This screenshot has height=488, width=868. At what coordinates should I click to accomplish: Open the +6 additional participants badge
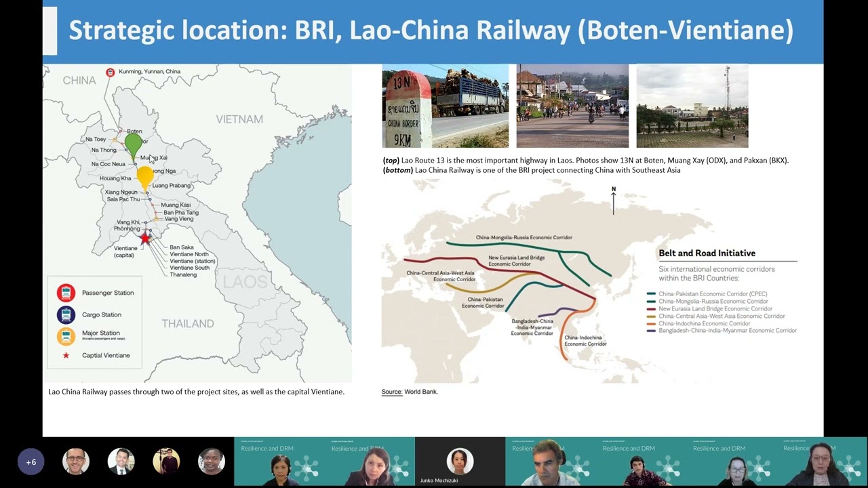pyautogui.click(x=31, y=462)
